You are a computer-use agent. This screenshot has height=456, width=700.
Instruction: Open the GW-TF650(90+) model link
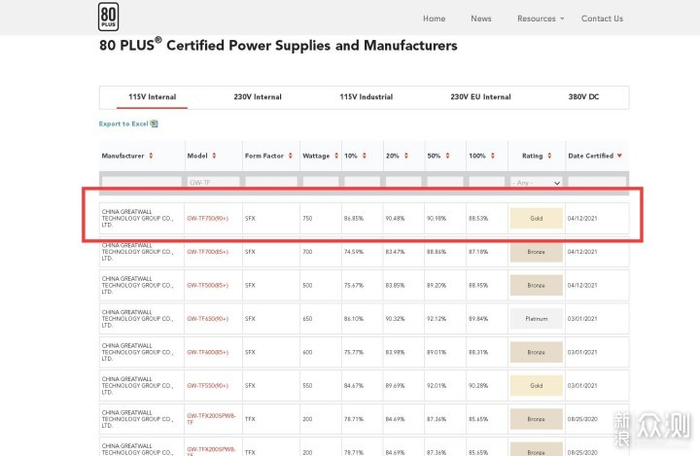tap(208, 319)
